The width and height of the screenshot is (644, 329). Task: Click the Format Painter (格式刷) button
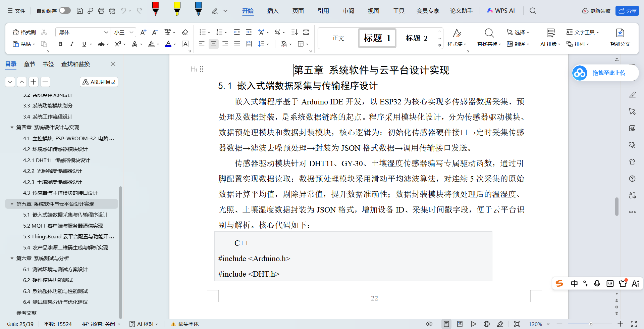point(24,32)
